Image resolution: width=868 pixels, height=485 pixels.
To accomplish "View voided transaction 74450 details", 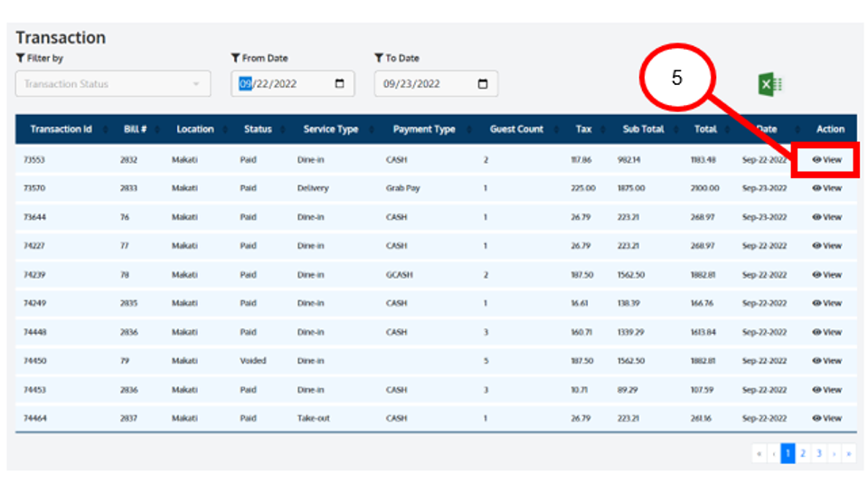I will [827, 360].
